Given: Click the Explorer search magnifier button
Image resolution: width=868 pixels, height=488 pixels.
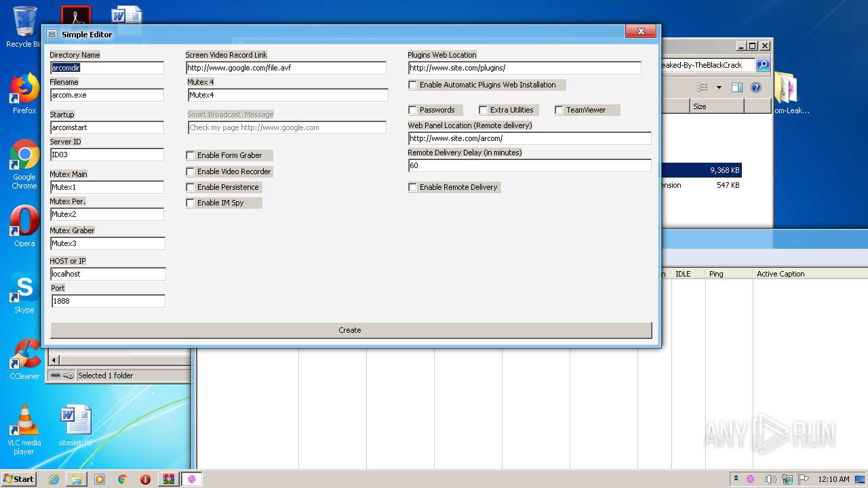Looking at the screenshot, I should click(x=763, y=65).
